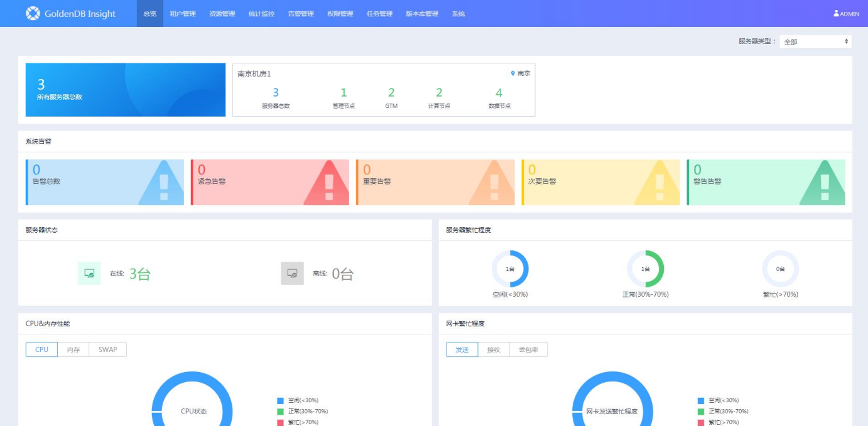Screen dimensions: 868x426
Task: Click the 空闲(<30%) server donut chart
Action: coord(510,269)
